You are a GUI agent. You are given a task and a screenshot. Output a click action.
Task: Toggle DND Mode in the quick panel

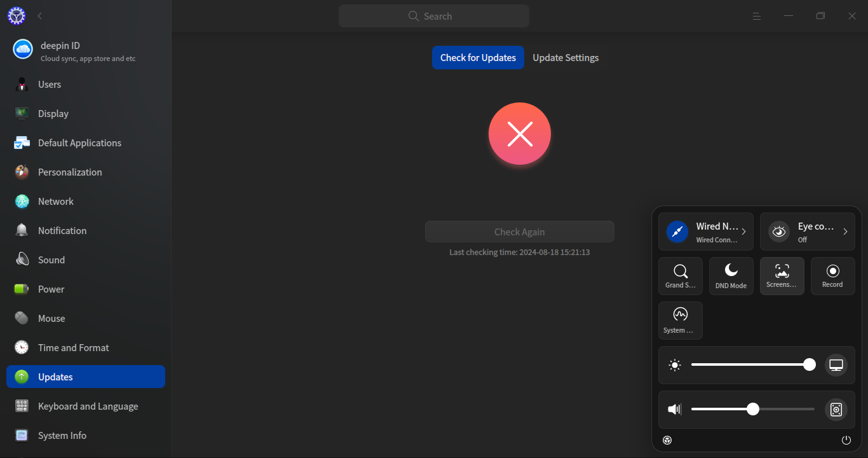pos(731,276)
